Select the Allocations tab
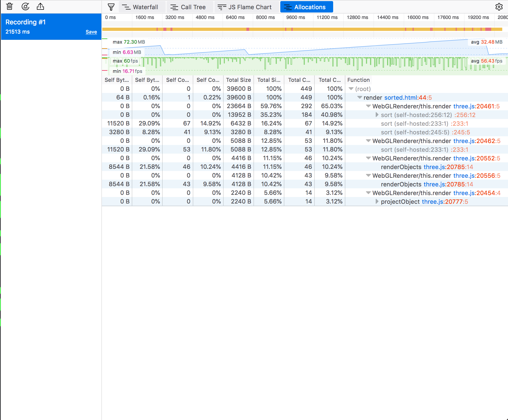508x420 pixels. point(307,7)
